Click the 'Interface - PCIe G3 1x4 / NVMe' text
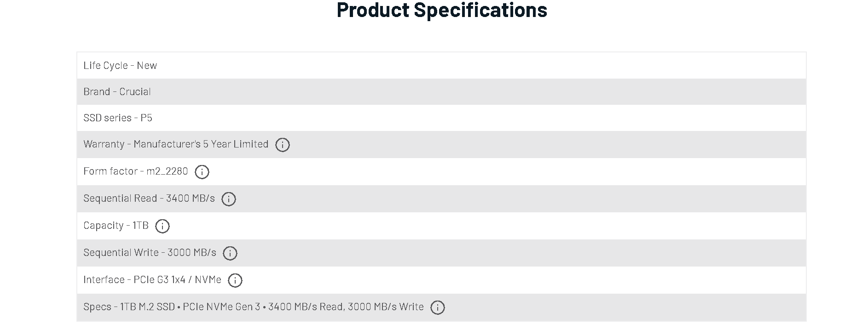868x324 pixels. pos(152,279)
